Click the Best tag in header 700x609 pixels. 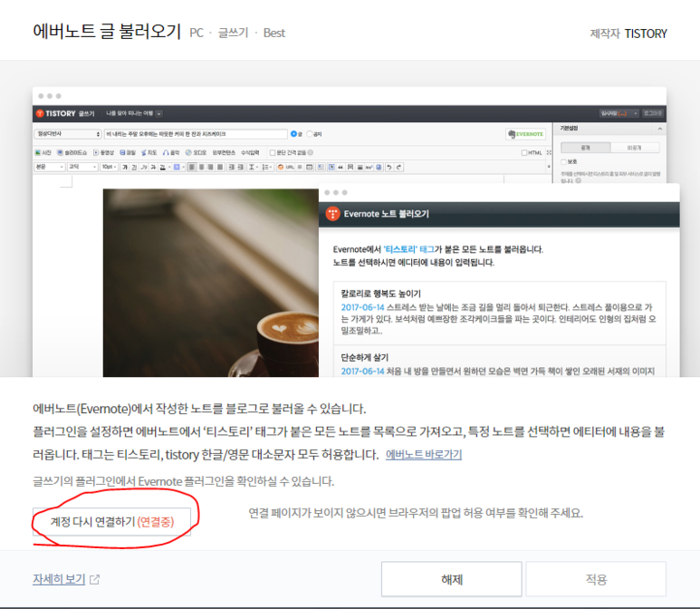click(x=274, y=33)
